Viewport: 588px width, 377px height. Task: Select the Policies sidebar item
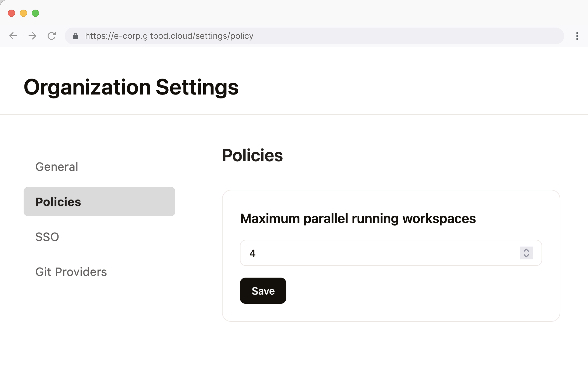pyautogui.click(x=99, y=202)
